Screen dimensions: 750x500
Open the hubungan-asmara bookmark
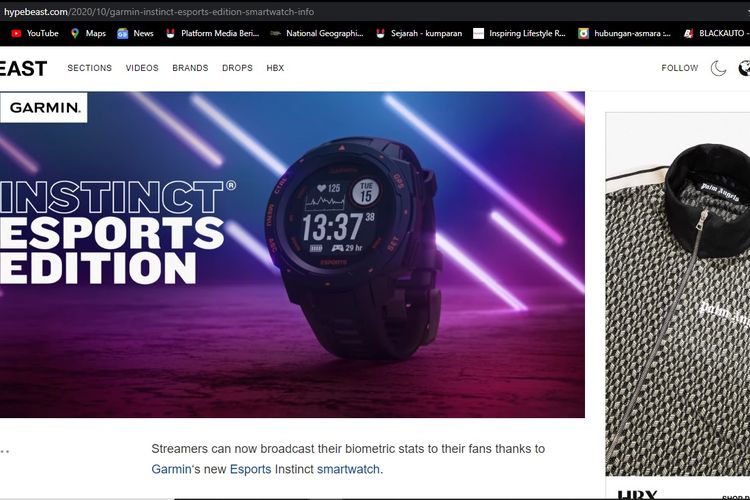point(624,33)
